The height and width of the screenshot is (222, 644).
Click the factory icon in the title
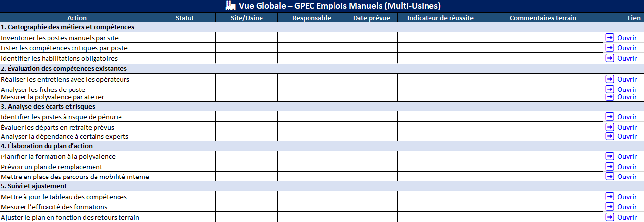(x=230, y=6)
